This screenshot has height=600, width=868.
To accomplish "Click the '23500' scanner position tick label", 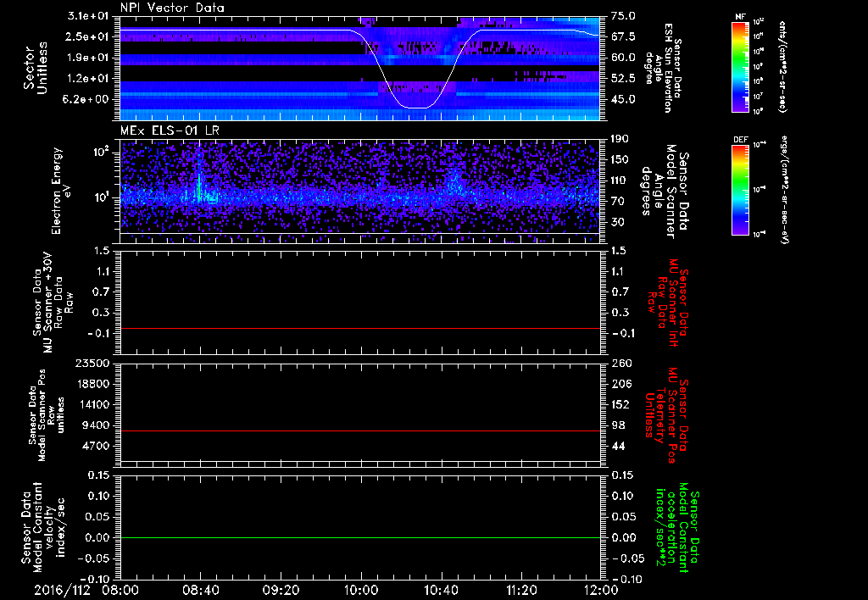I will 93,363.
